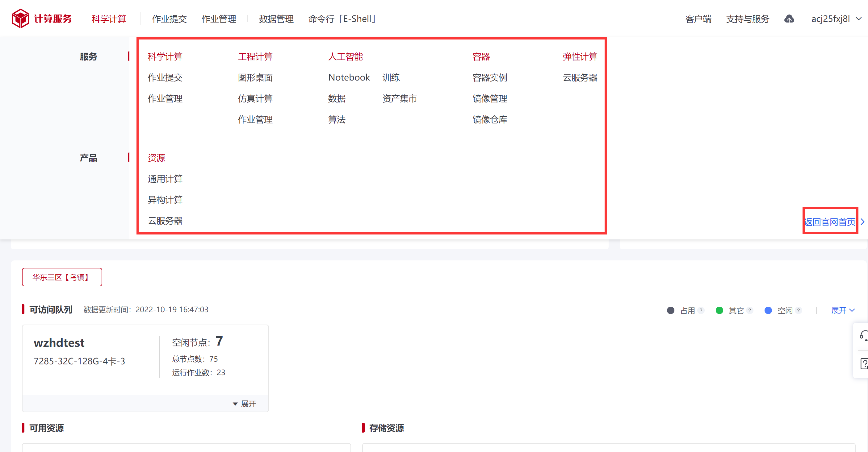Click the 可用资源 section title
The height and width of the screenshot is (452, 868).
(47, 428)
